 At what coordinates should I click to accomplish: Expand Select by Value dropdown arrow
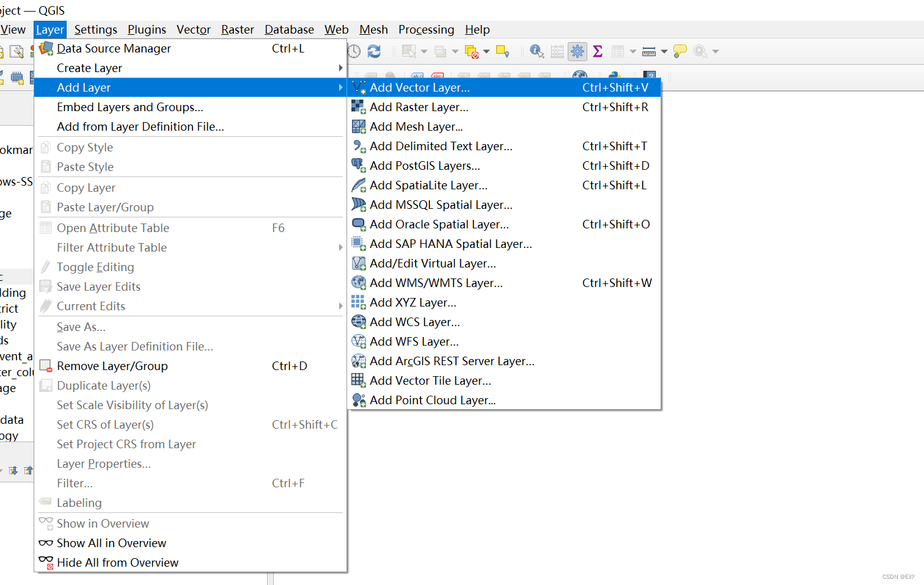pyautogui.click(x=455, y=51)
